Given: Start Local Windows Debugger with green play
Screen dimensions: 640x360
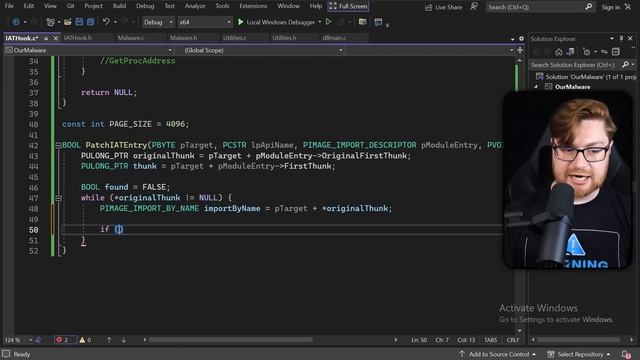Looking at the screenshot, I should pyautogui.click(x=241, y=22).
